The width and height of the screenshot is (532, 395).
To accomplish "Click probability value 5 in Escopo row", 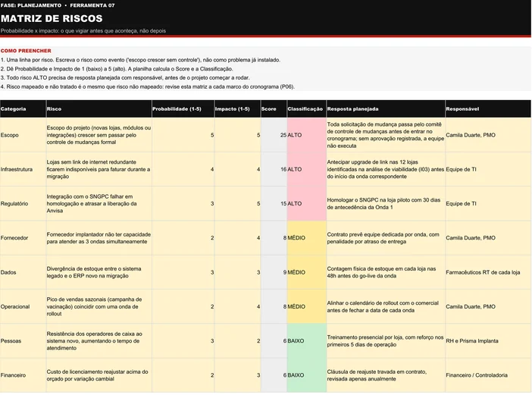I will pyautogui.click(x=212, y=135).
